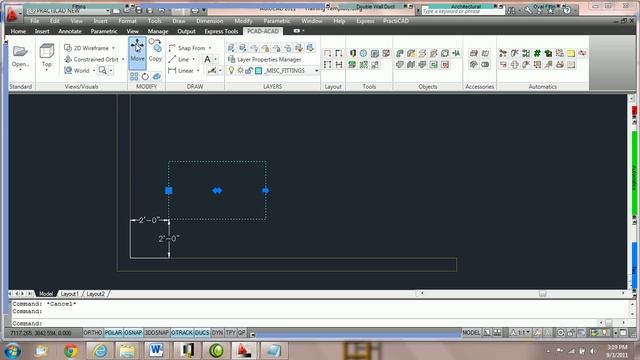
Task: Expand the Constrained Orbit dropdown arrow
Action: 123,59
